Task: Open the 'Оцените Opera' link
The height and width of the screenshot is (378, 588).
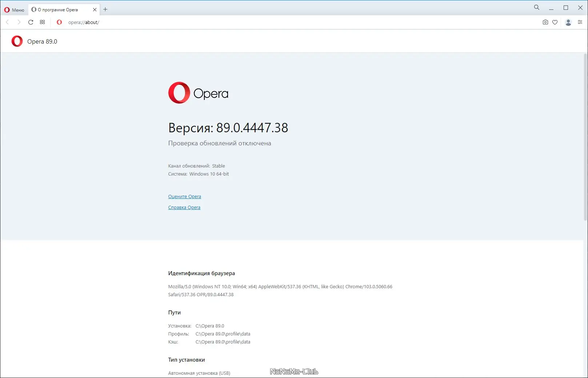Action: click(184, 196)
